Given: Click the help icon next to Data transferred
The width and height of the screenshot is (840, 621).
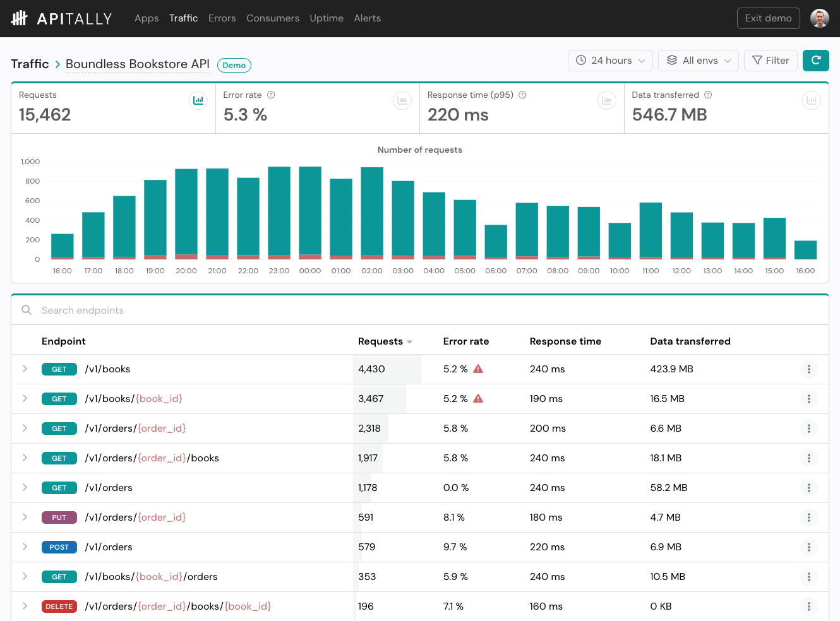Looking at the screenshot, I should point(707,95).
